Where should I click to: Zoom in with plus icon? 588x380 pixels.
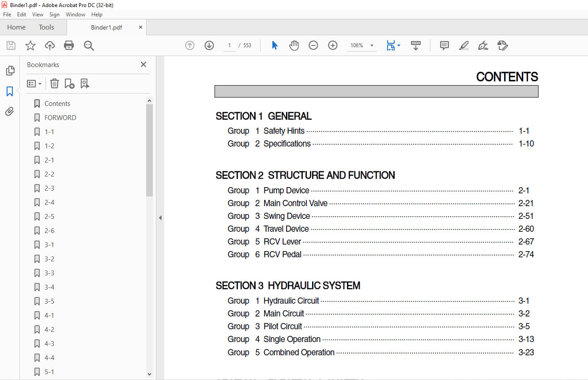tap(333, 45)
